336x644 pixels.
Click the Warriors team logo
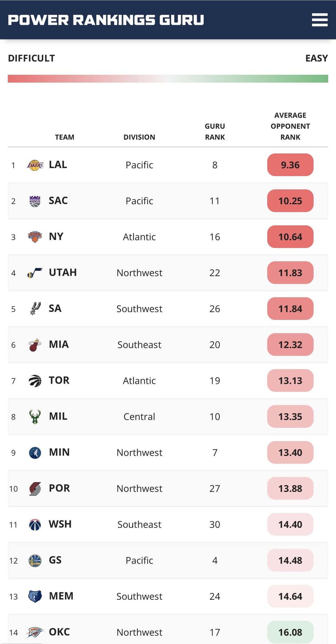coord(35,561)
